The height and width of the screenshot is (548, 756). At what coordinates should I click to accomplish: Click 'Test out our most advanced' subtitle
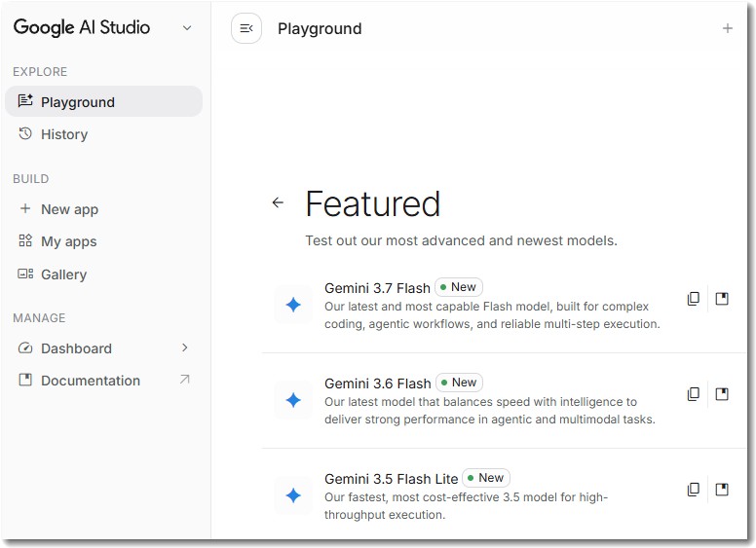(x=461, y=240)
